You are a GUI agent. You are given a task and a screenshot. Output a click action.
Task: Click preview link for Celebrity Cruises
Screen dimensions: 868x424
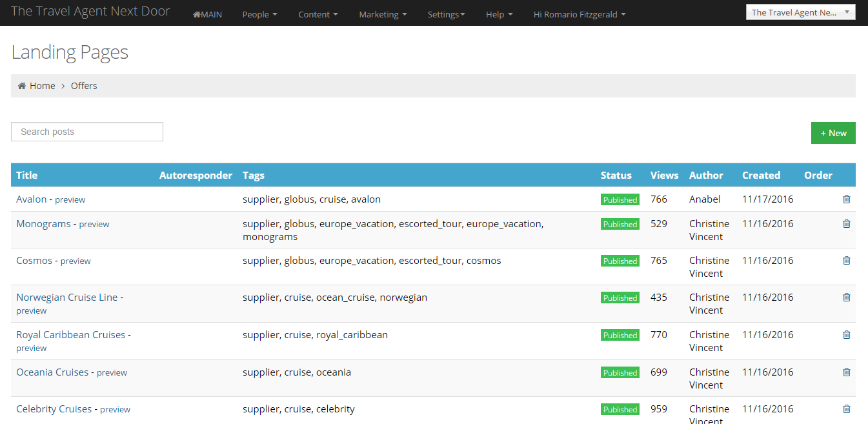coord(115,410)
